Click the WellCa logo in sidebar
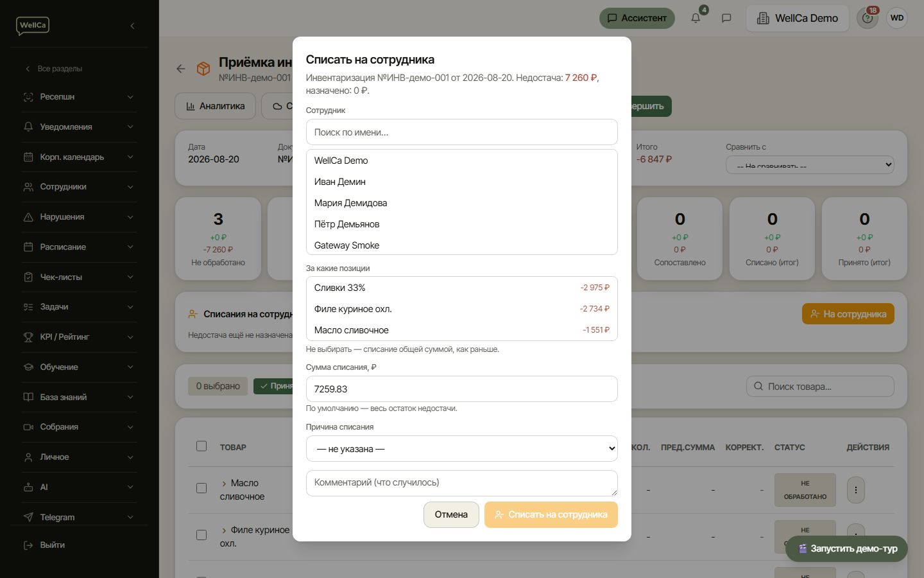924x578 pixels. click(33, 26)
